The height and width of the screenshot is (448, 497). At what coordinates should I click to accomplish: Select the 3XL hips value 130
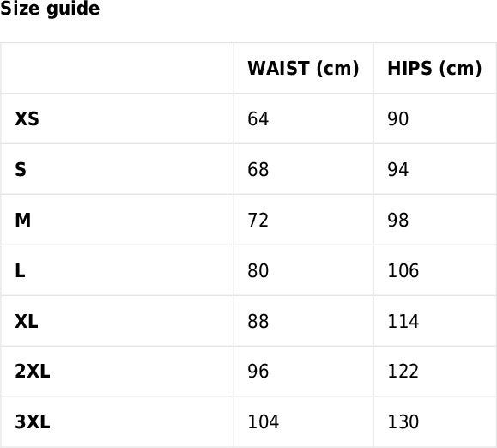point(403,421)
